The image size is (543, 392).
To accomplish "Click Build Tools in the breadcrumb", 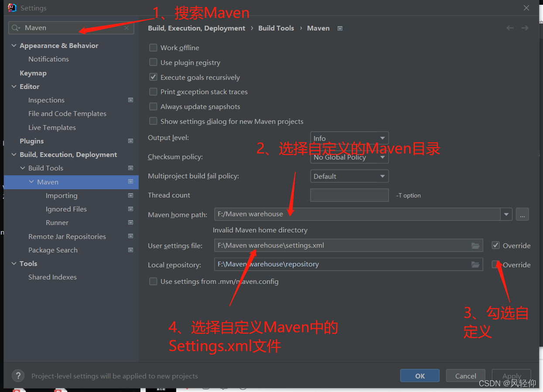I will (276, 28).
